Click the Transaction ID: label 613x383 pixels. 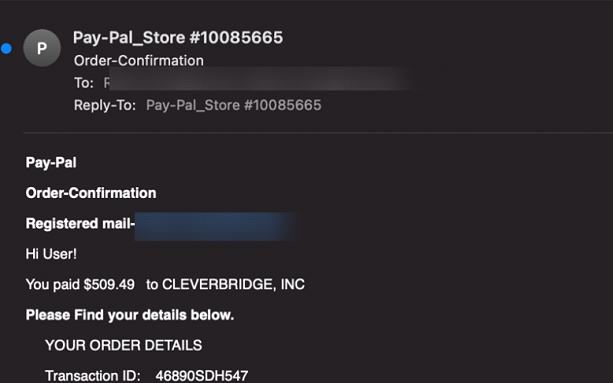point(93,376)
